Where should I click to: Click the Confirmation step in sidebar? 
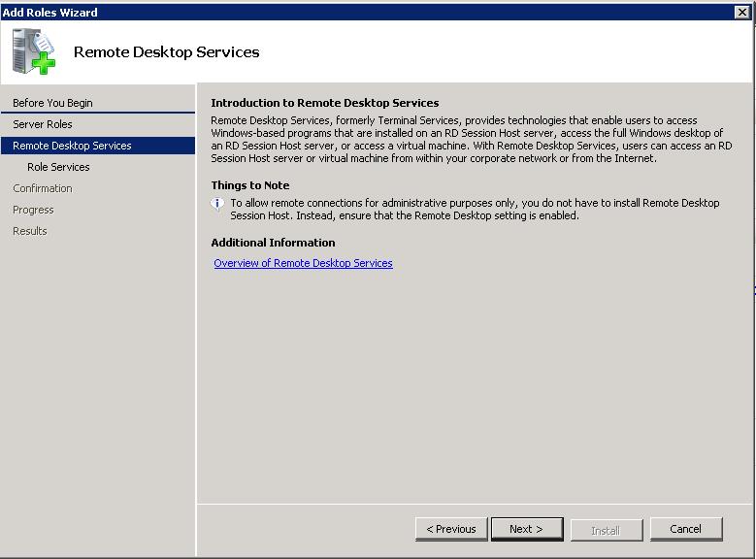(43, 188)
